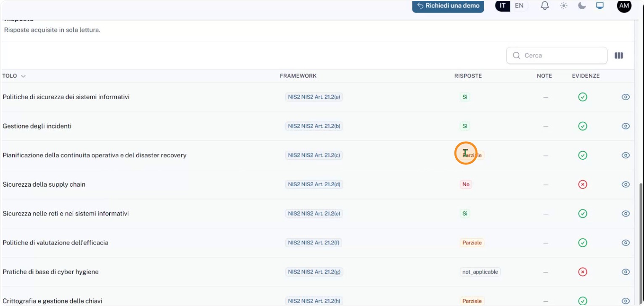Image resolution: width=644 pixels, height=306 pixels.
Task: Click the NIS2 Art. 21.2(e) tag
Action: (x=314, y=214)
